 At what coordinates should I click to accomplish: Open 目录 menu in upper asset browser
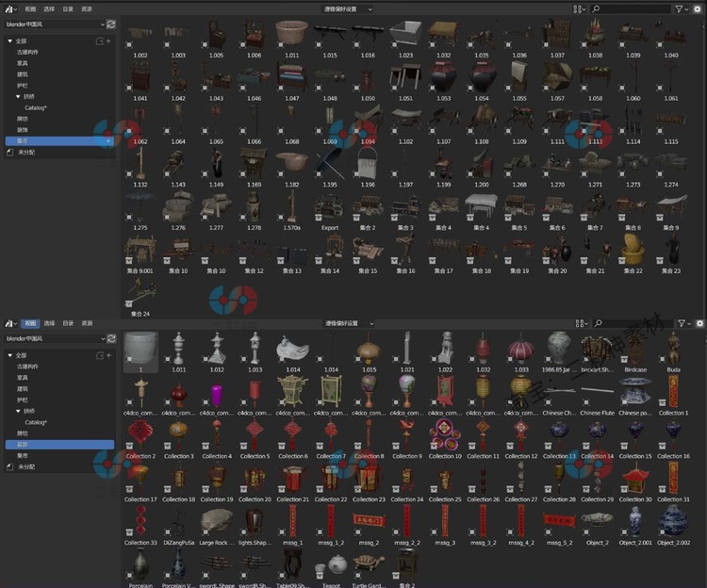point(68,9)
